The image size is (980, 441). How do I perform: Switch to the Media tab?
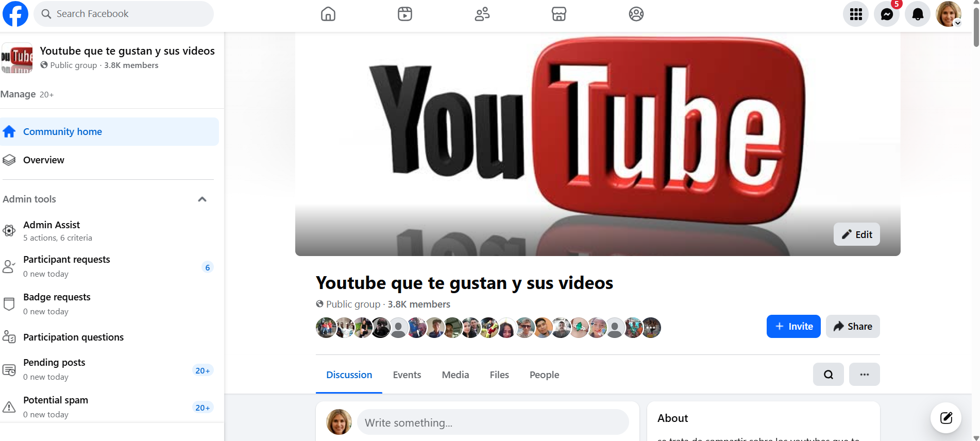(455, 375)
